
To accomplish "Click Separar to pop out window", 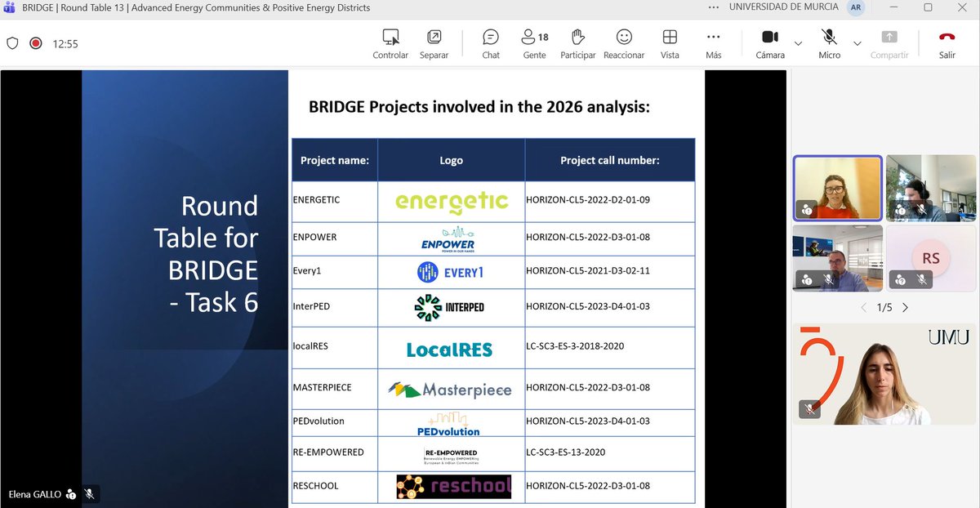I will 434,44.
